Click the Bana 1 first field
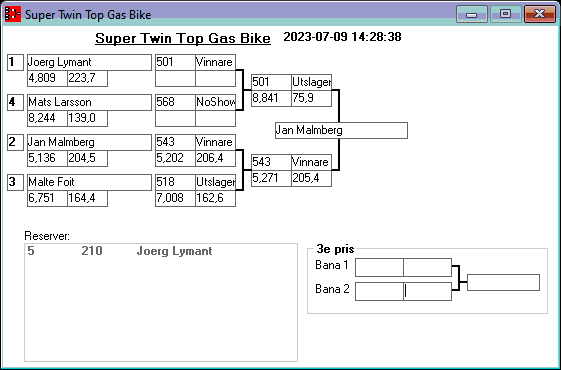561x370 pixels. point(379,267)
